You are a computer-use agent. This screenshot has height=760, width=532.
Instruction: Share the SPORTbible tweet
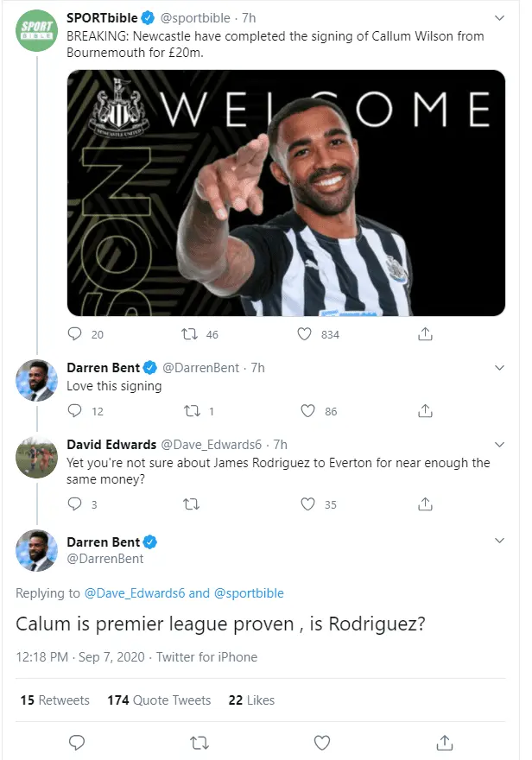(x=425, y=334)
